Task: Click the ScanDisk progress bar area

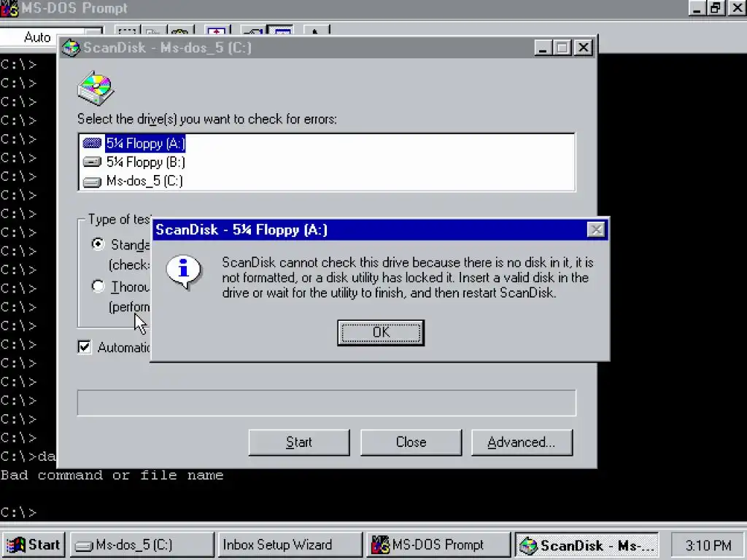Action: point(326,402)
